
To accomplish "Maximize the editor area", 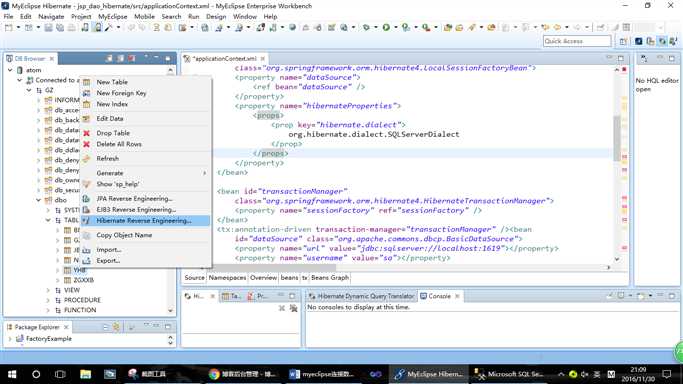I will 621,58.
